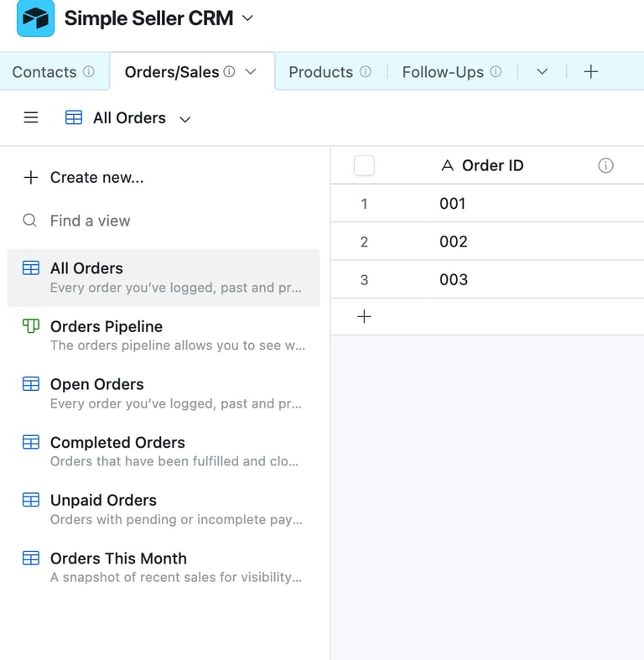The width and height of the screenshot is (644, 660).
Task: Expand the Orders/Sales tab options chevron
Action: tap(251, 71)
